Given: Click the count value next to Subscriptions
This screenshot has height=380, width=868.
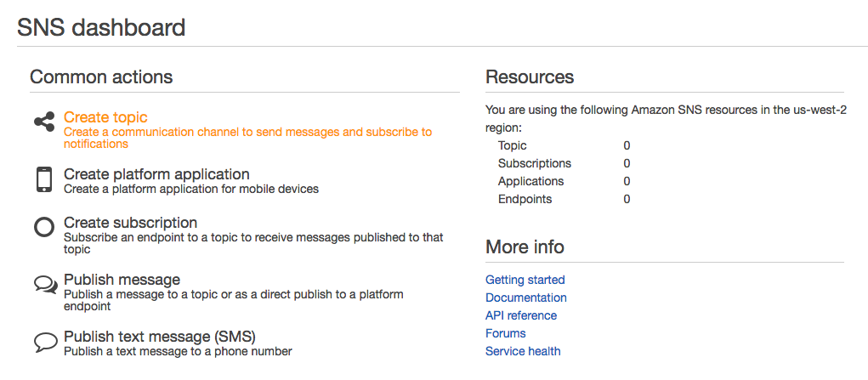Looking at the screenshot, I should tap(627, 163).
